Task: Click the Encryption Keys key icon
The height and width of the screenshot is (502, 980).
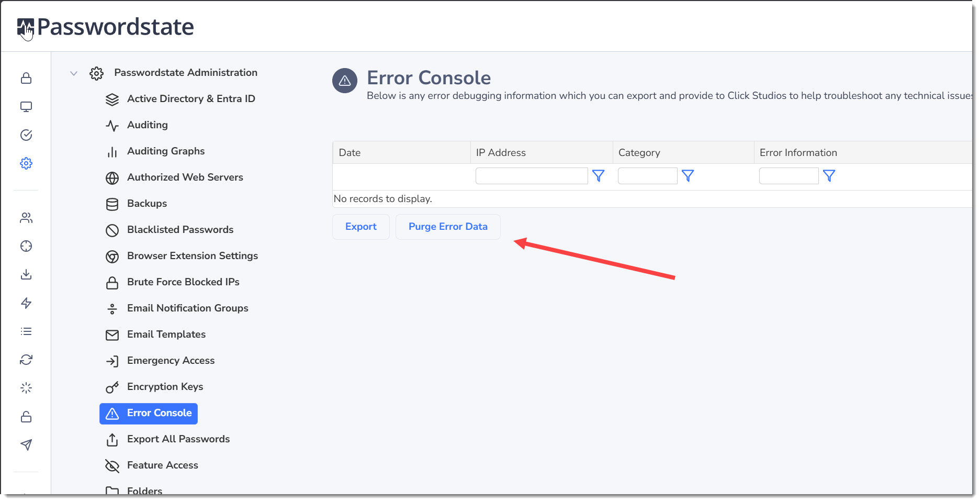Action: coord(112,387)
